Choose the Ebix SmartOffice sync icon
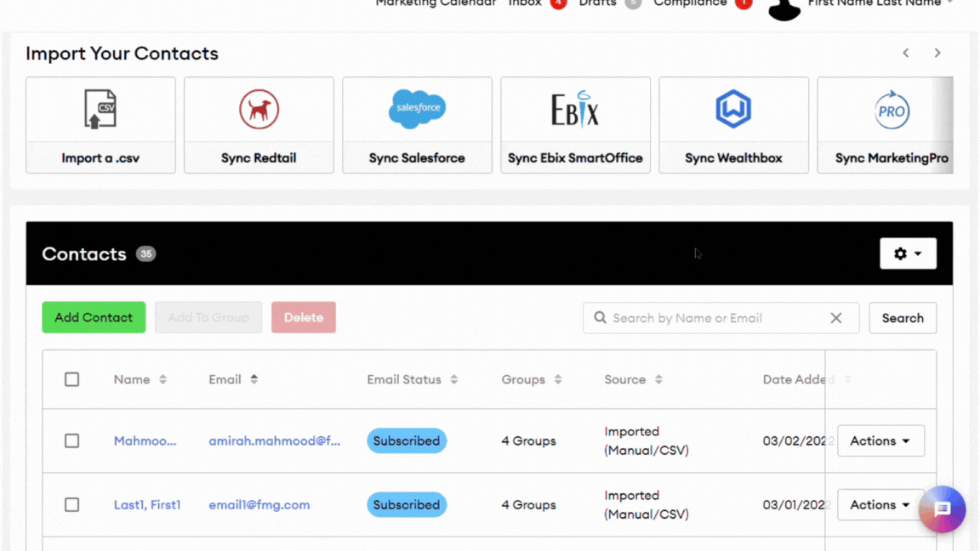Screen dimensions: 980x551 (x=575, y=110)
